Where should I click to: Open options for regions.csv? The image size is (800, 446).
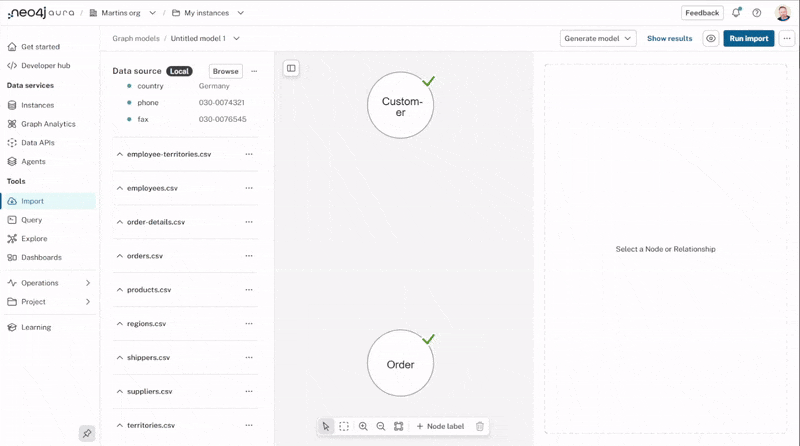(249, 324)
